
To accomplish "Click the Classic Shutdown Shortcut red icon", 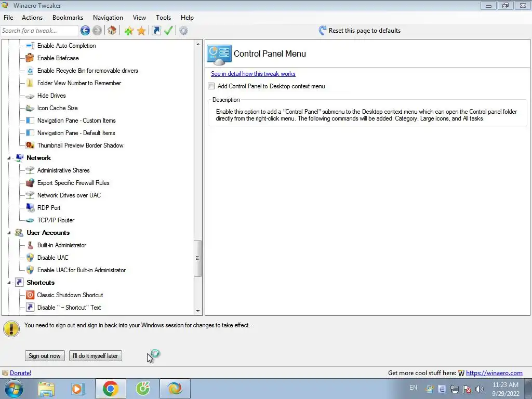I will pos(30,295).
